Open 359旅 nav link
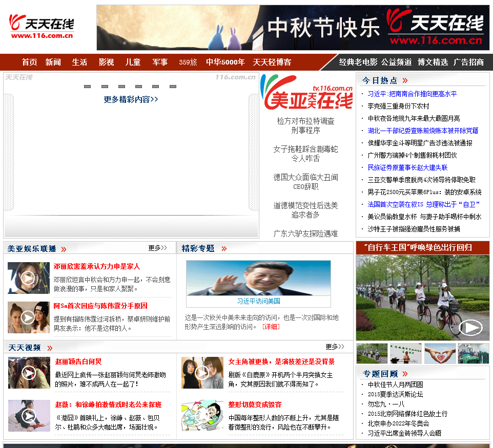 click(188, 62)
